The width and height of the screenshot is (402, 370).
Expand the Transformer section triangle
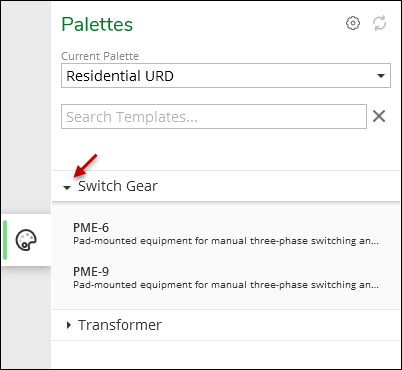[69, 325]
